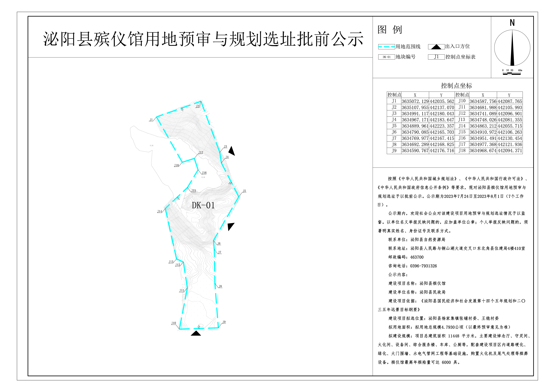
Task: Click table cell 442130.454
Action: tap(510, 138)
